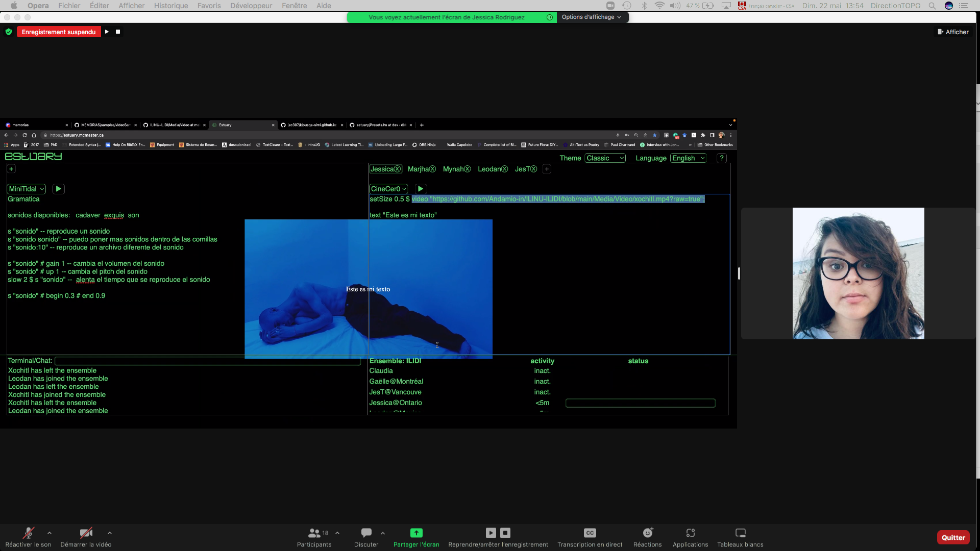Screen dimensions: 980x551
Task: Toggle Démarrer la vidéo camera
Action: click(86, 533)
